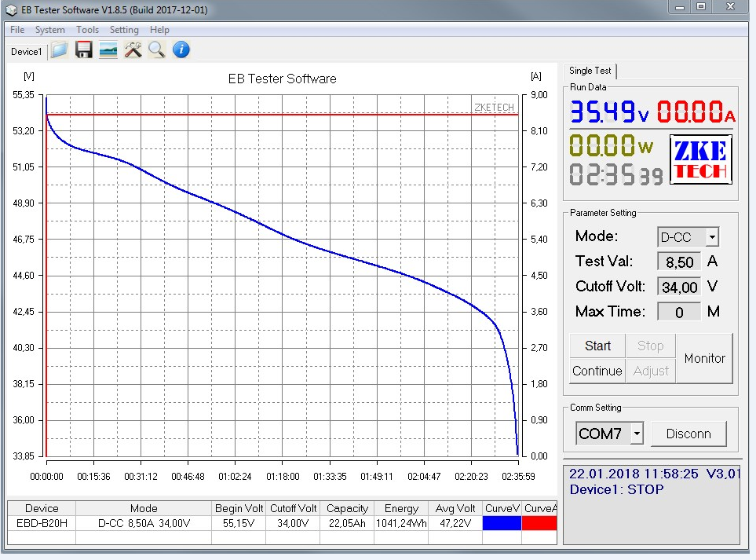Click the app icon in title bar
756x560 pixels.
click(12, 9)
